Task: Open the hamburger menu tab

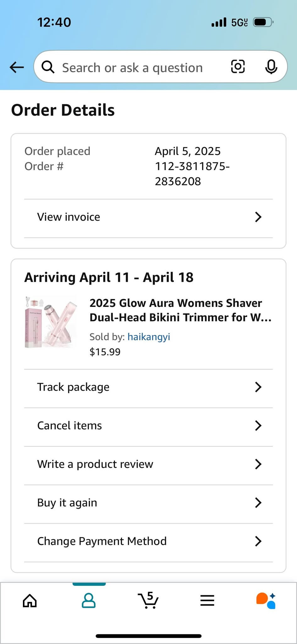Action: tap(207, 601)
